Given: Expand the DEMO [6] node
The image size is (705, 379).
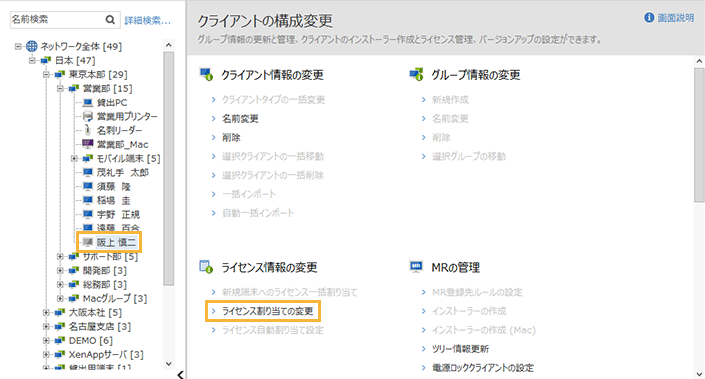Looking at the screenshot, I should click(46, 340).
